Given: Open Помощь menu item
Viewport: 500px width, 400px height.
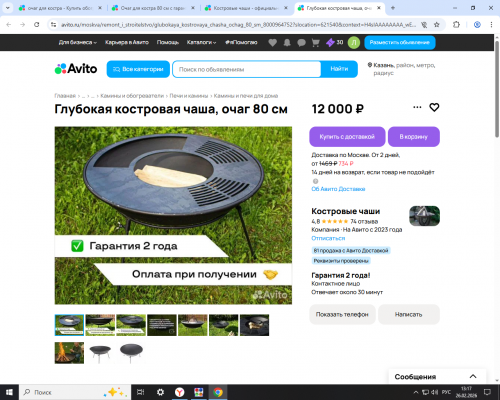Looking at the screenshot, I should coord(168,42).
